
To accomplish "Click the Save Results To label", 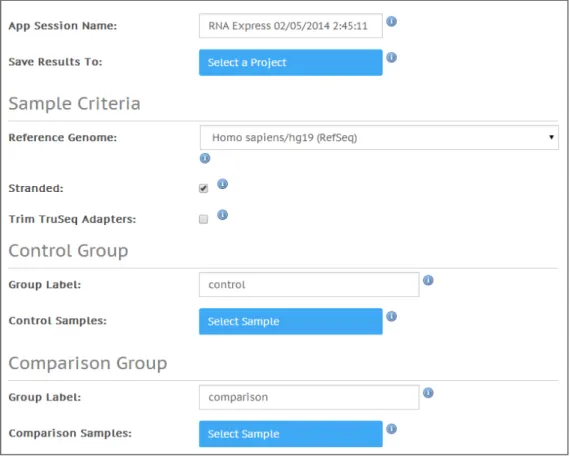I will tap(55, 62).
